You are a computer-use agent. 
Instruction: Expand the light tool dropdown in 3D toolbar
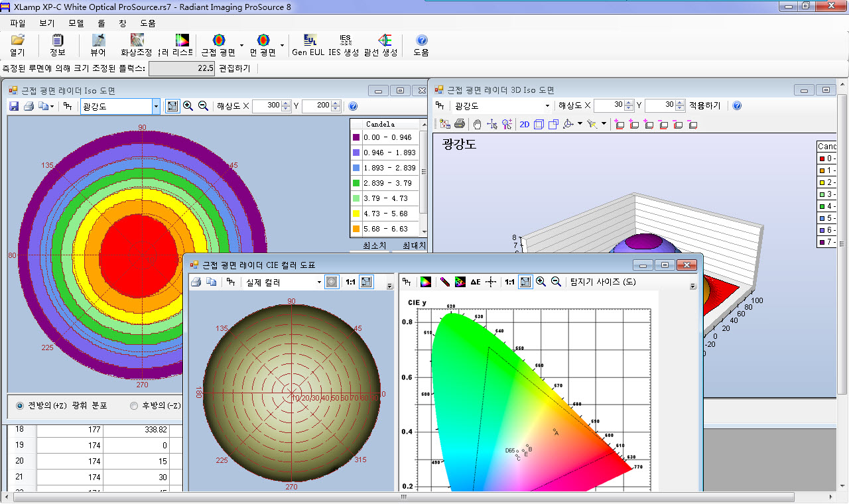(604, 124)
